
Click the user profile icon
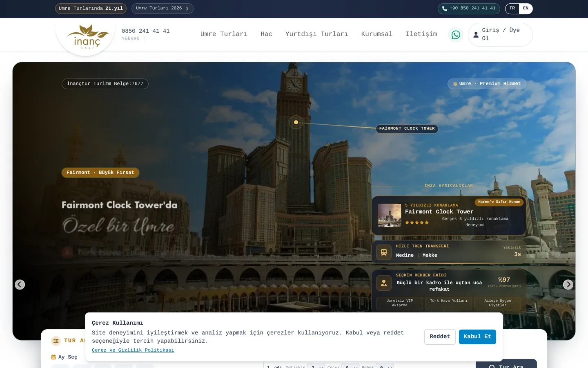[x=476, y=35]
